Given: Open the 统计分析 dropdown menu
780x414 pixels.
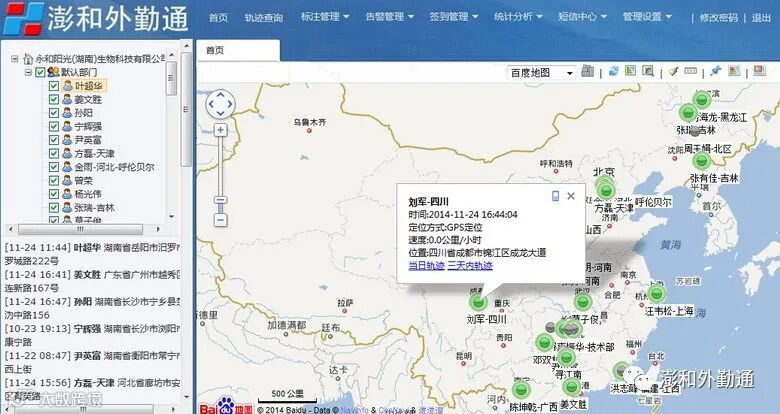Looking at the screenshot, I should (518, 16).
